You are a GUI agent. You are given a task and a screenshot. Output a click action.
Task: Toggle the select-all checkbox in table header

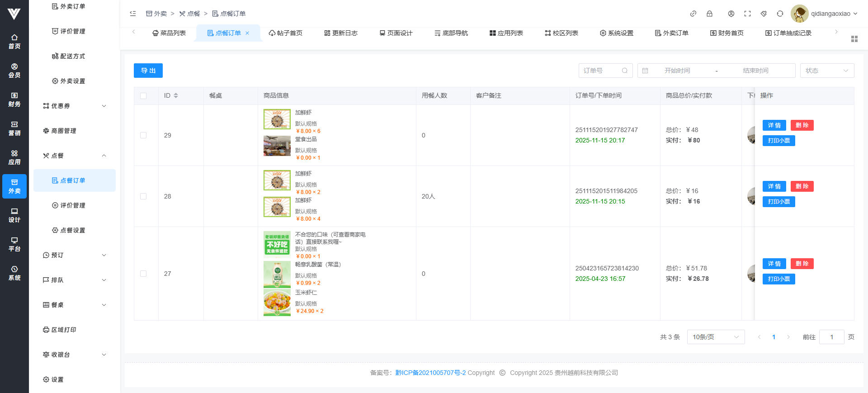point(143,96)
